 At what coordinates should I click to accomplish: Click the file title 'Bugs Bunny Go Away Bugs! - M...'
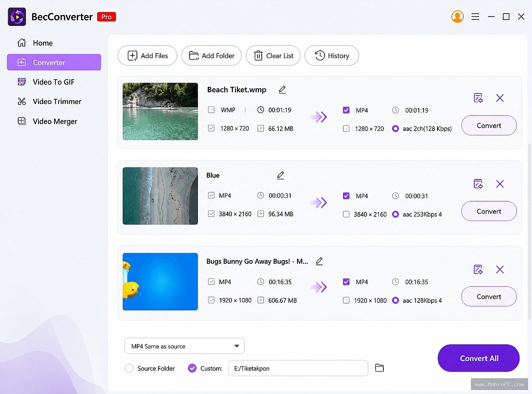click(x=257, y=261)
